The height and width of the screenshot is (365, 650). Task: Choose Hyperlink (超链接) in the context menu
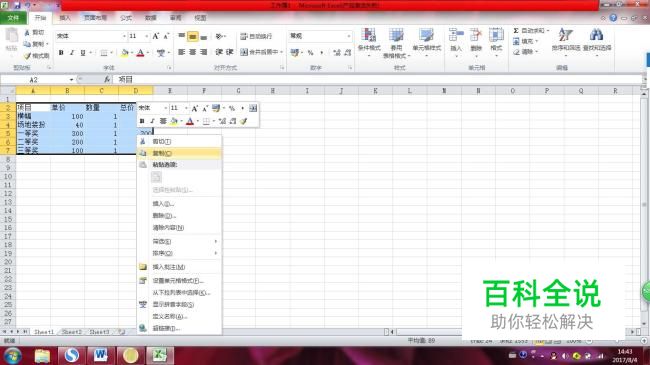click(x=179, y=328)
